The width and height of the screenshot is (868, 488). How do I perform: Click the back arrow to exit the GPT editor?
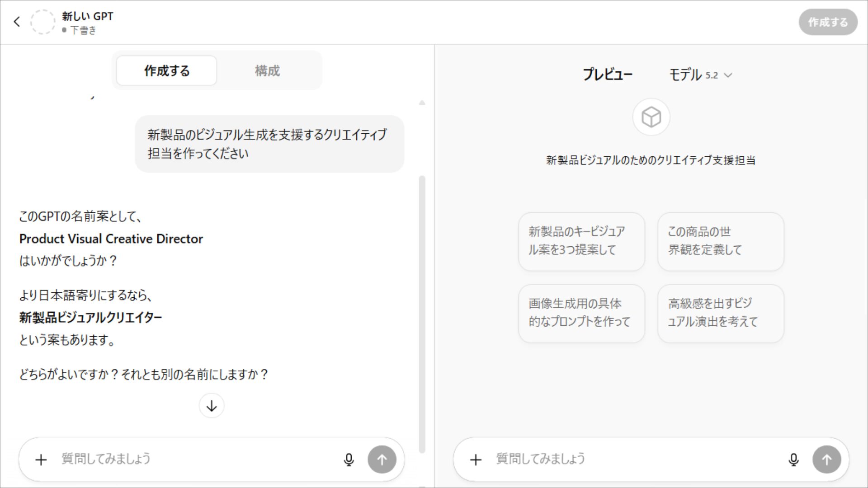[x=17, y=22]
